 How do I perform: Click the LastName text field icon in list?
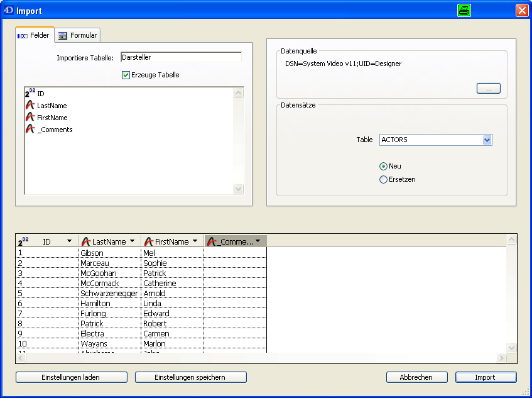pos(30,106)
